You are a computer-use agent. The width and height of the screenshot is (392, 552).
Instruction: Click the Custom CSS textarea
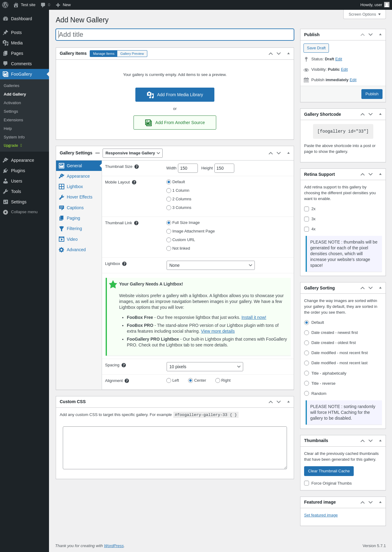pyautogui.click(x=175, y=448)
